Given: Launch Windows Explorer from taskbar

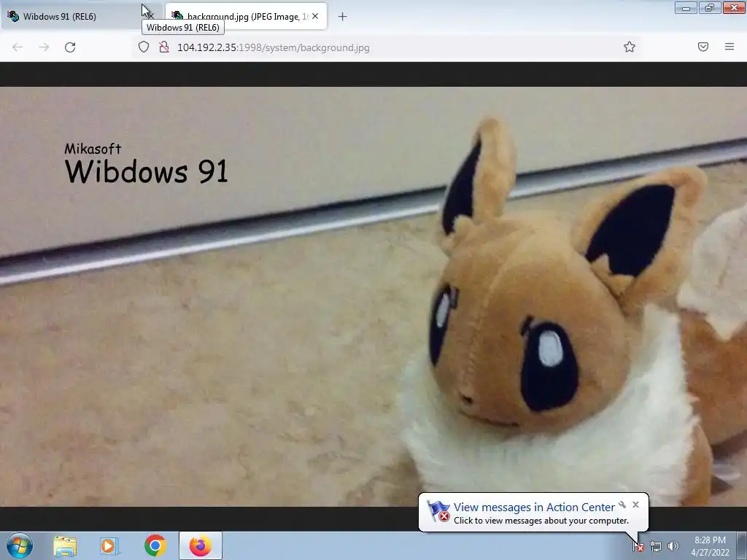Looking at the screenshot, I should coord(65,545).
